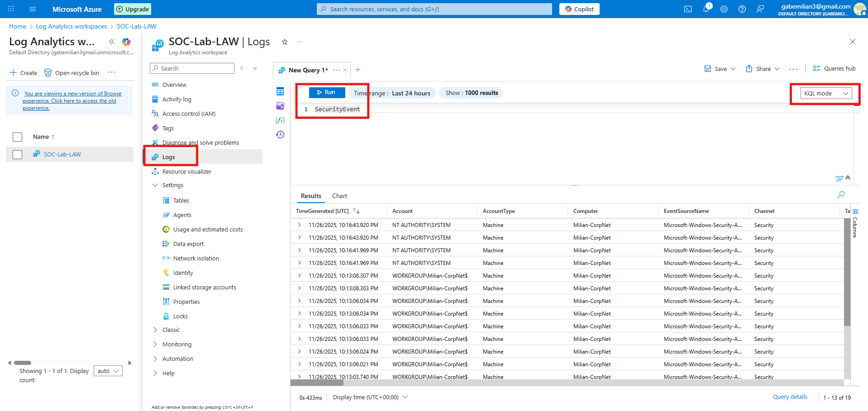Image resolution: width=868 pixels, height=411 pixels.
Task: Collapse the Settings section
Action: [x=155, y=185]
